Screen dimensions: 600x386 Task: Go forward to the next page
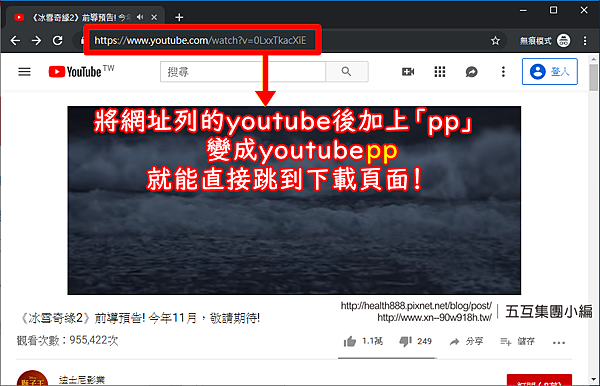point(36,40)
